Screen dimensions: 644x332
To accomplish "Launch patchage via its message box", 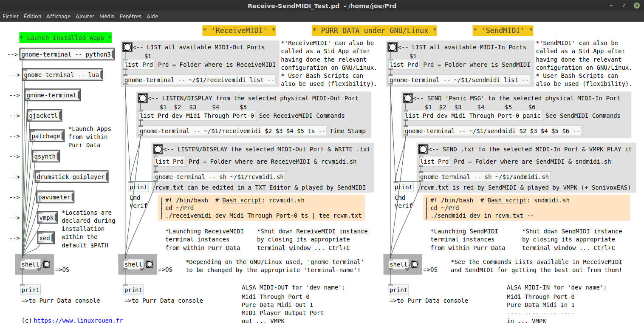I will [47, 136].
